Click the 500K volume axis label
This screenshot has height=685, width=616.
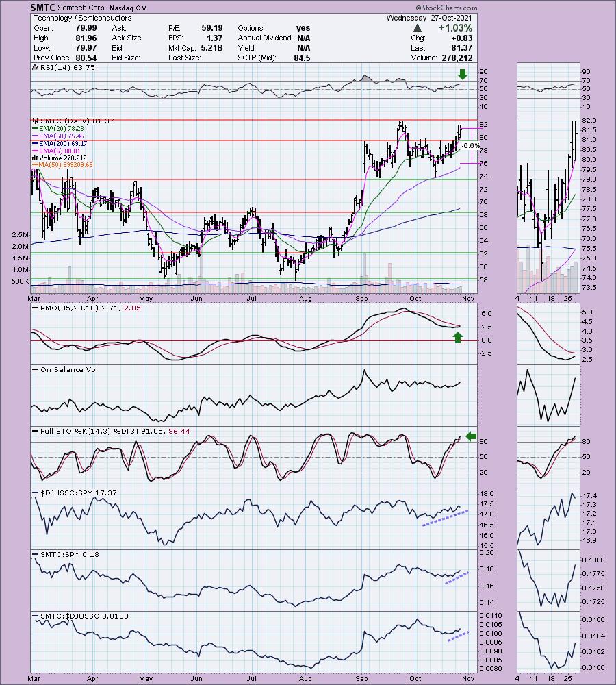pos(20,281)
